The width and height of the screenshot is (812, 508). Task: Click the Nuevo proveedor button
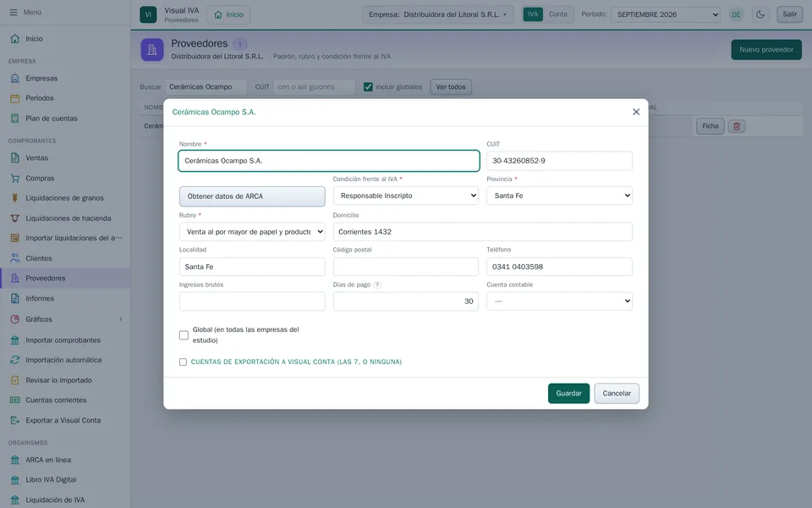(x=766, y=50)
